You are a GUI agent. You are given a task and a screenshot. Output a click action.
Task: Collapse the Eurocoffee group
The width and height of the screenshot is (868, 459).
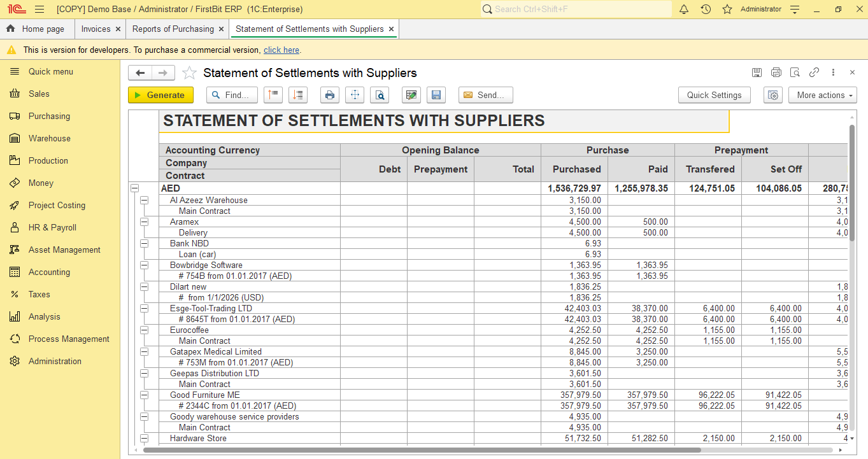pyautogui.click(x=145, y=330)
